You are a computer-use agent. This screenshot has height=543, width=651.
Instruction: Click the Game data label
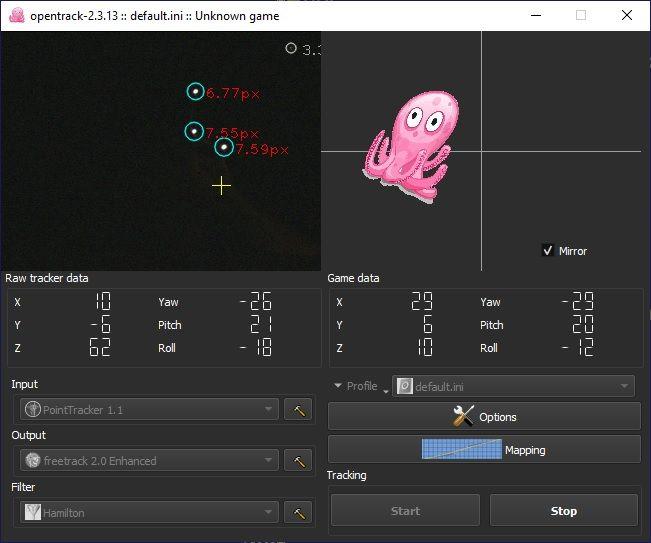pos(353,278)
